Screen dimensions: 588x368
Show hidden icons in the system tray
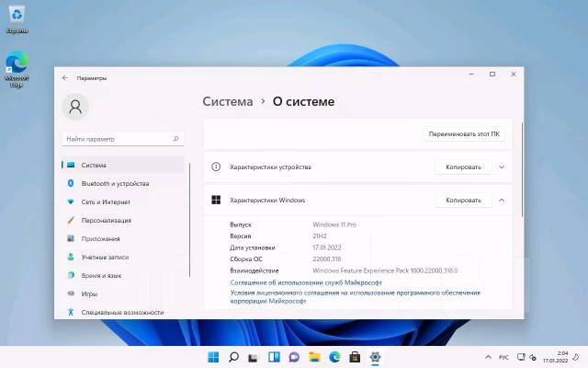(488, 357)
